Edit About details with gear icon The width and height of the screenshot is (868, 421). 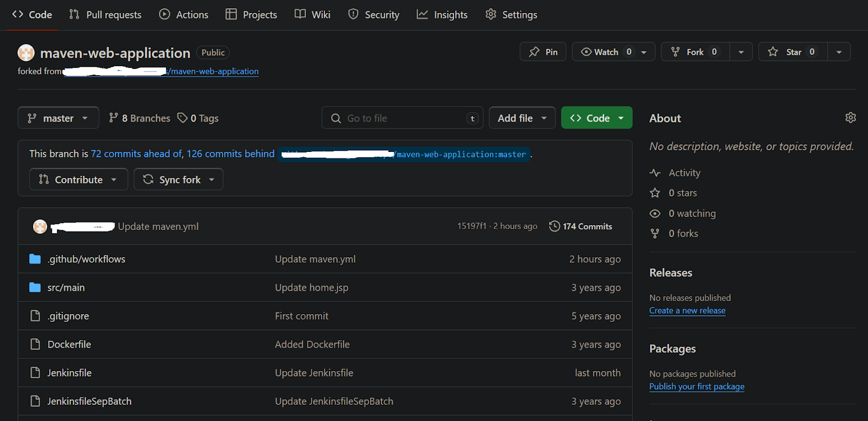[x=851, y=118]
